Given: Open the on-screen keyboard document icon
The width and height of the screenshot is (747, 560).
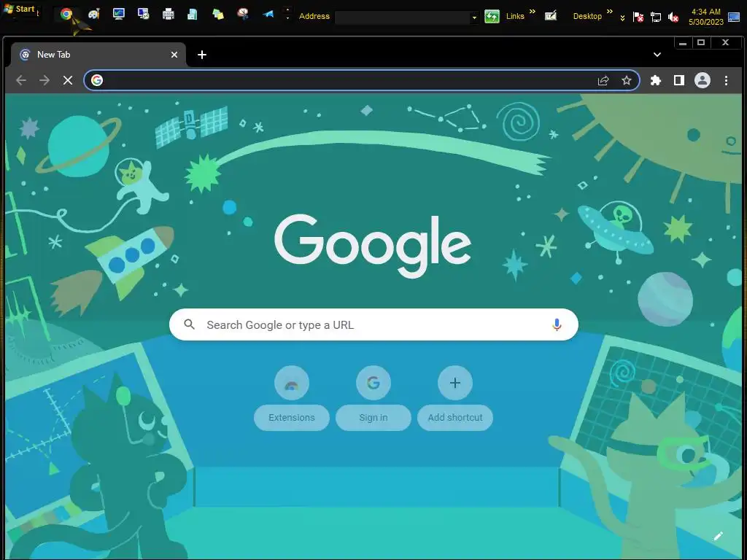Looking at the screenshot, I should 193,15.
